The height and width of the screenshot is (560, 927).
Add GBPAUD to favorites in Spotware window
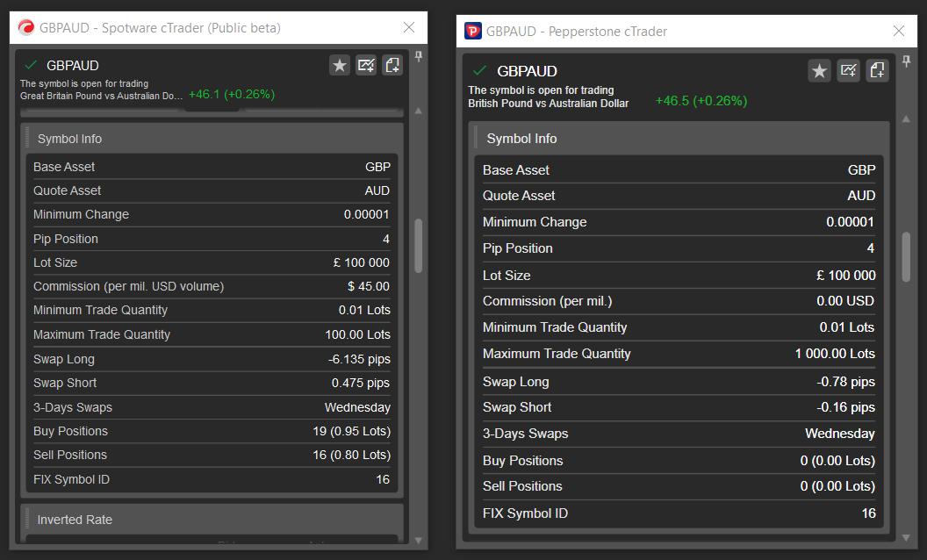coord(340,65)
